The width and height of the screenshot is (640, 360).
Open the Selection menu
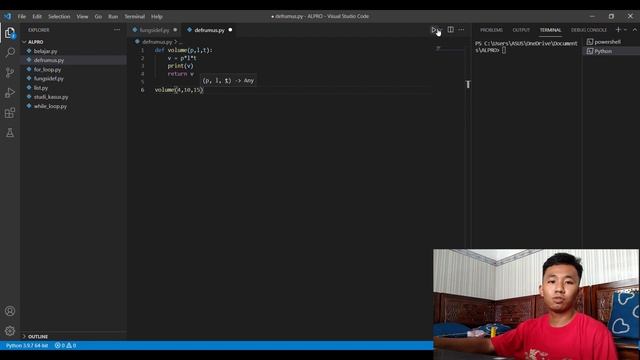tap(59, 17)
